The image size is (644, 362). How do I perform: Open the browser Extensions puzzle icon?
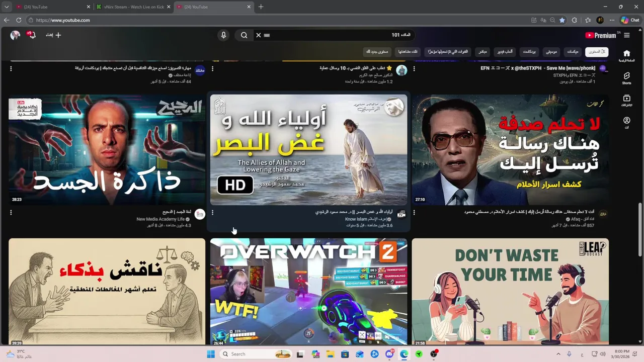coord(575,20)
